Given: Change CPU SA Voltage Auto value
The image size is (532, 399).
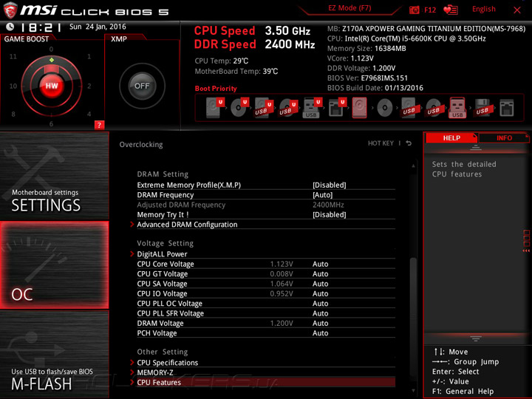Looking at the screenshot, I should (x=320, y=284).
